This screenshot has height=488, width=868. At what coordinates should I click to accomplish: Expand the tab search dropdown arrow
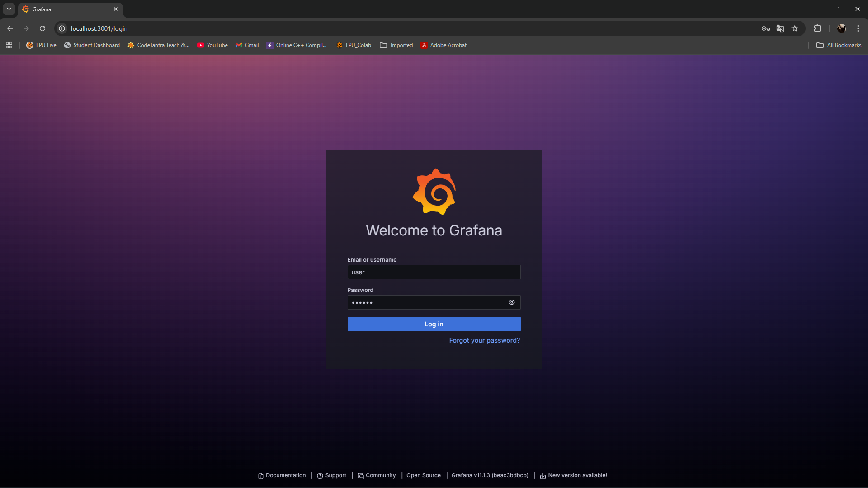(9, 9)
